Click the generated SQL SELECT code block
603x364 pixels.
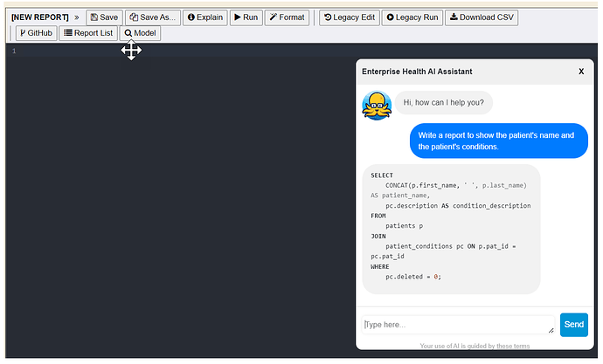click(x=451, y=227)
